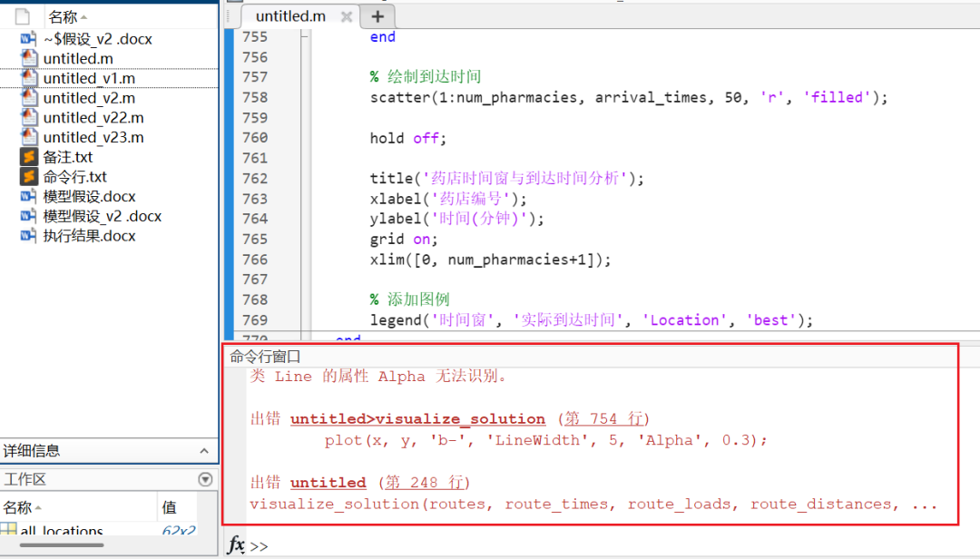Viewport: 980px width, 559px height.
Task: Sort files by the 名称 column header
Action: (x=67, y=17)
